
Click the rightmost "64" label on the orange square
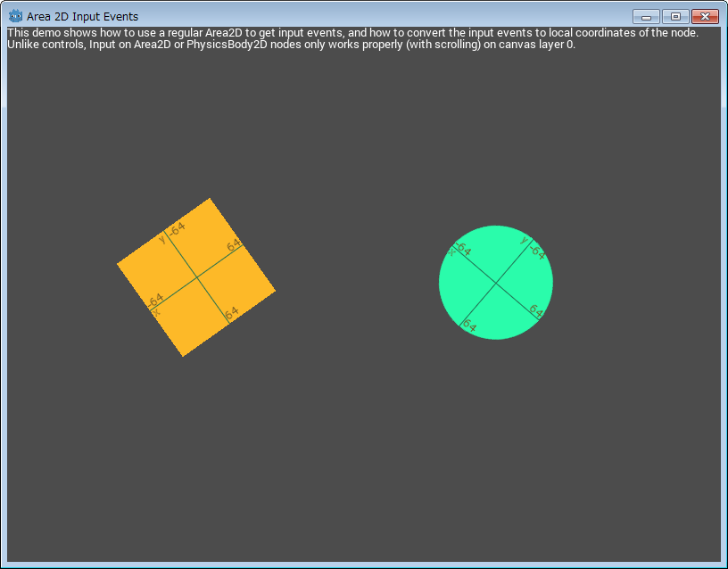(x=234, y=245)
